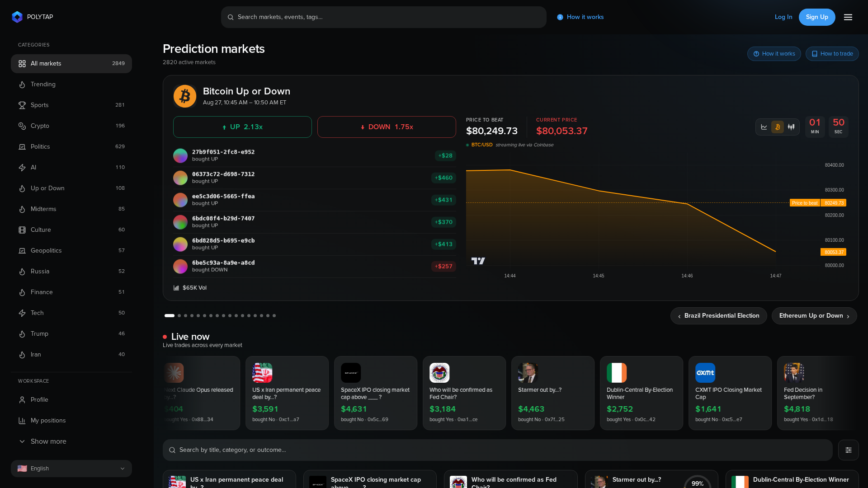This screenshot has height=488, width=868.
Task: Click the TradingView logo on chart
Action: (x=478, y=261)
